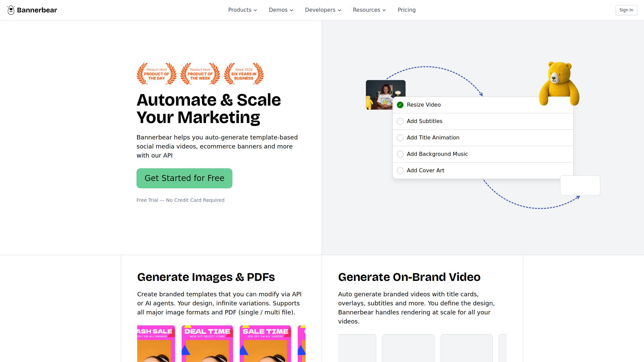Image resolution: width=644 pixels, height=362 pixels.
Task: Click the Six Years in Business badge
Action: tap(244, 74)
